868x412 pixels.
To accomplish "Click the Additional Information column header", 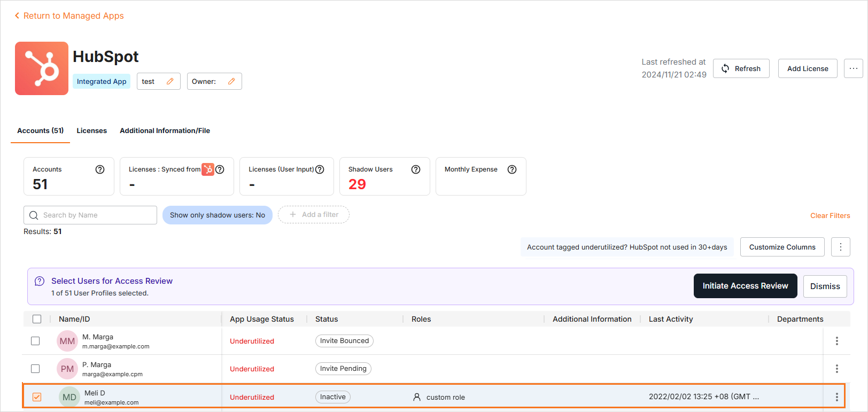I will (x=592, y=319).
